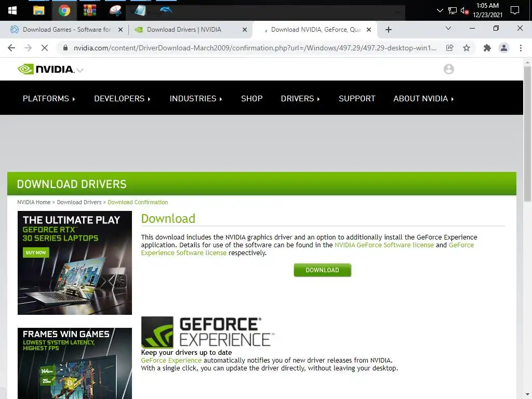Close the active Download NVIDIA tab

[369, 30]
